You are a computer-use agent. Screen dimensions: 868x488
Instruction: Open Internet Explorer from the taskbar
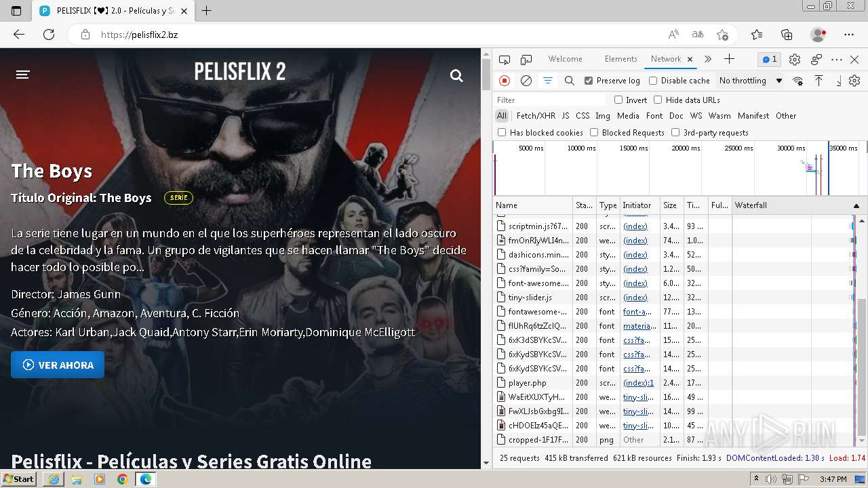coord(54,479)
